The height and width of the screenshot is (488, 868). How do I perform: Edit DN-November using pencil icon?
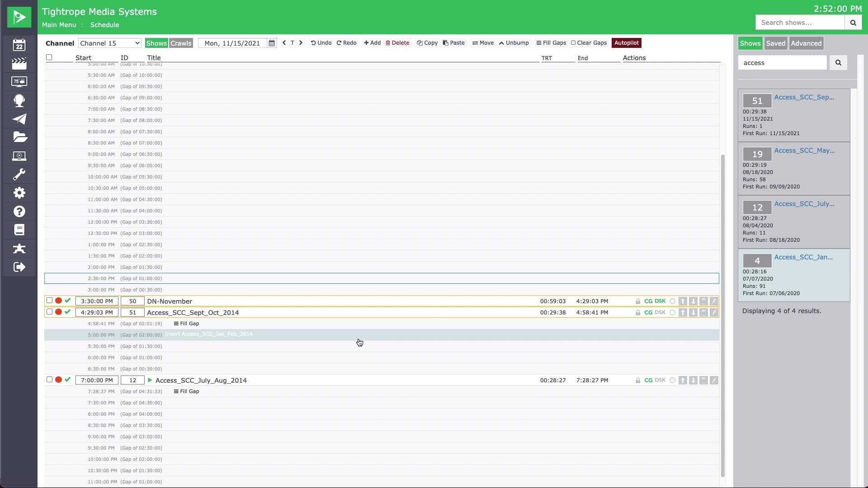tap(714, 301)
